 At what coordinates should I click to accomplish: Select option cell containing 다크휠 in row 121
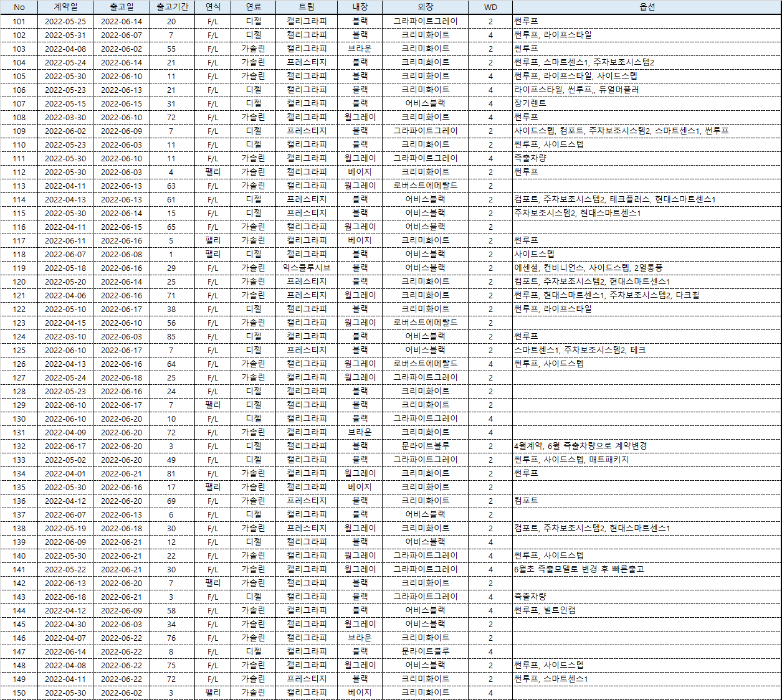click(x=647, y=295)
